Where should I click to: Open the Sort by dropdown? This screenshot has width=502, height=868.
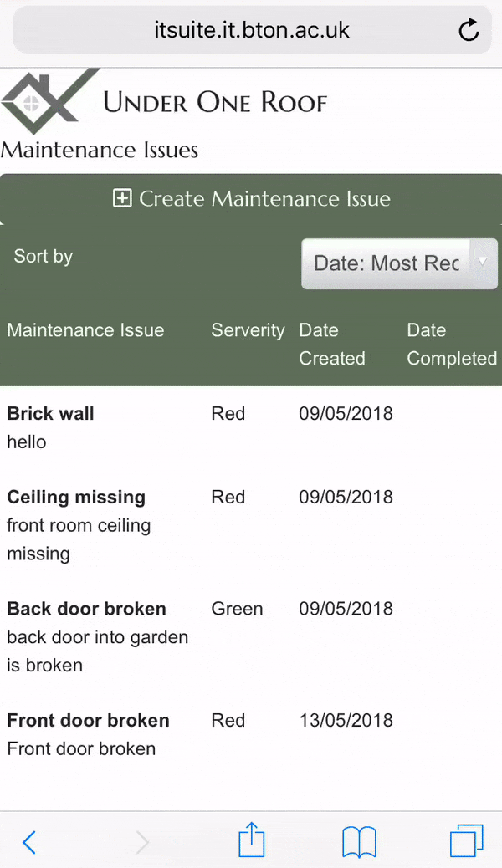[x=399, y=263]
